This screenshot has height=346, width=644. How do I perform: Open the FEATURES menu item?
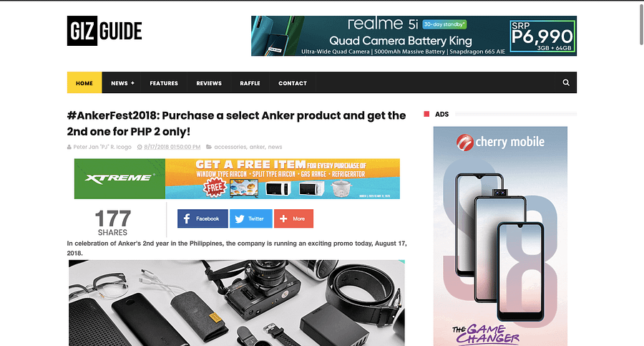pyautogui.click(x=164, y=82)
